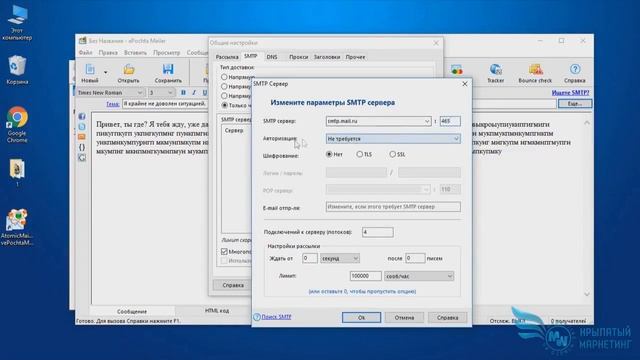Click the Twitter icon in the left sidebar
The height and width of the screenshot is (360, 640).
[x=82, y=127]
